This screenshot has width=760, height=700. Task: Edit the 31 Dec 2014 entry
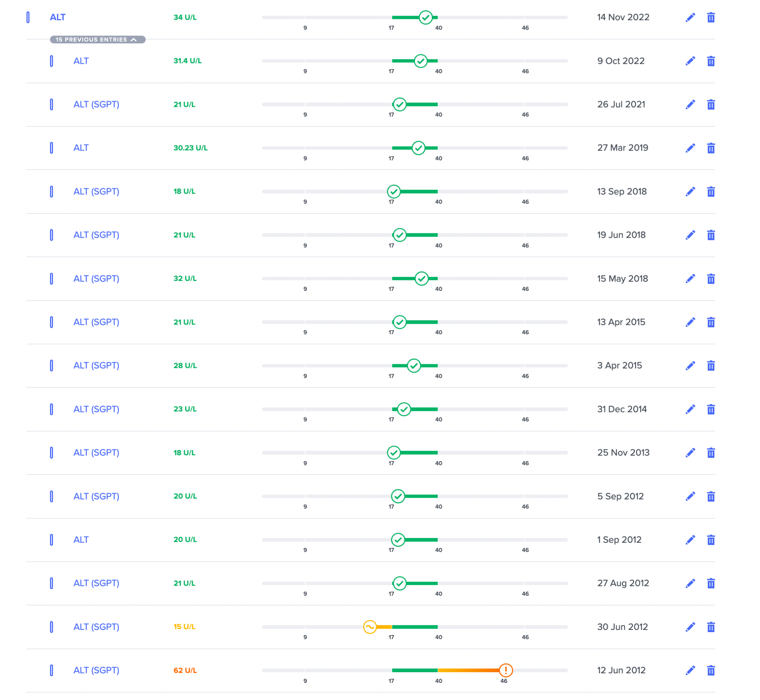point(690,410)
